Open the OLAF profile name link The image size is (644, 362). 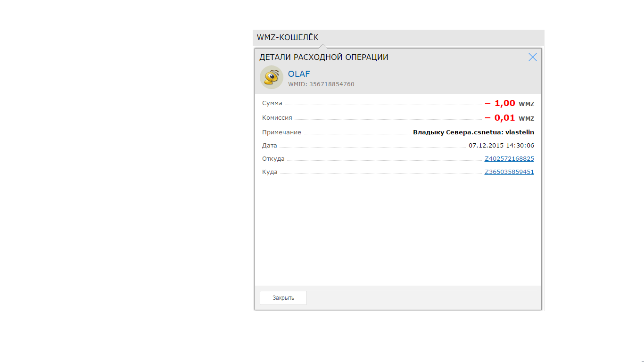(x=299, y=74)
